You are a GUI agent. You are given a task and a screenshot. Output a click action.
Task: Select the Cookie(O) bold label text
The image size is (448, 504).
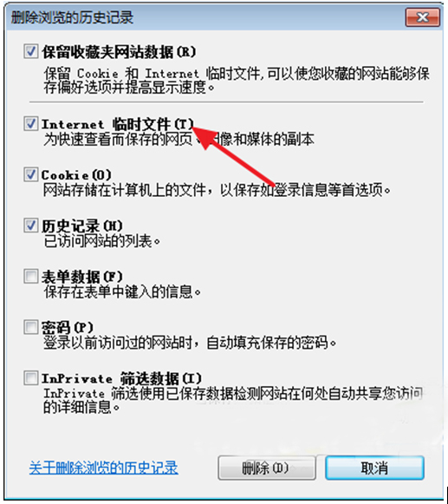pyautogui.click(x=76, y=175)
